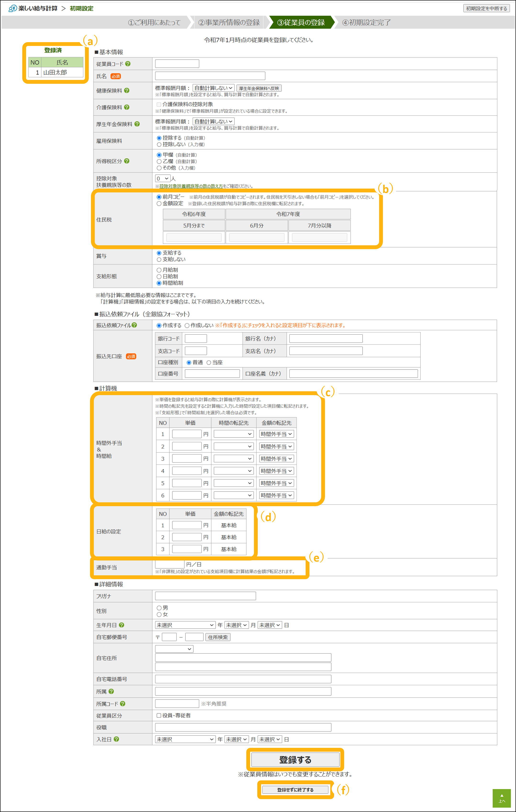
Task: Select 支給しない for 賞与
Action: [x=159, y=259]
